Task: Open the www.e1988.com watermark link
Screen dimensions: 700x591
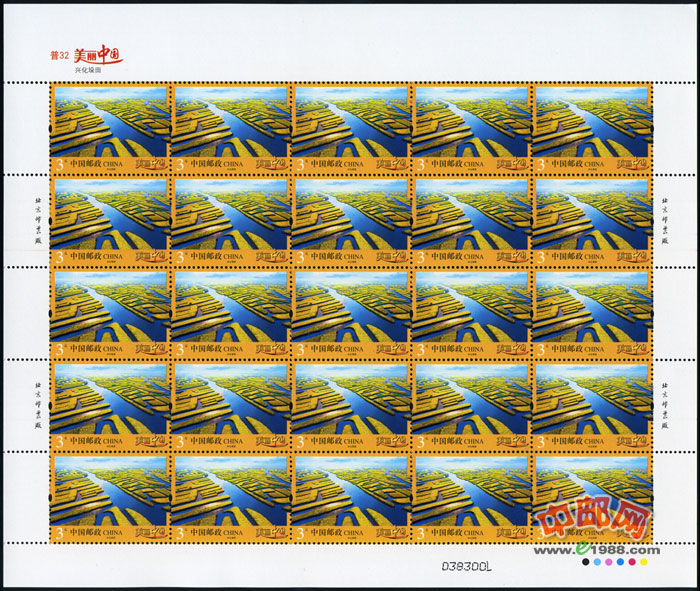Action: [596, 549]
